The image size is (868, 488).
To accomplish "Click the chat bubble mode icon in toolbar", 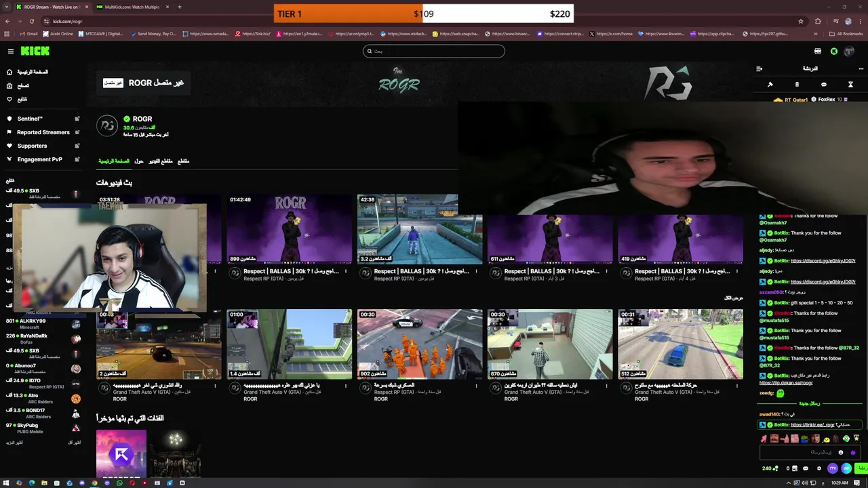I will tap(823, 85).
